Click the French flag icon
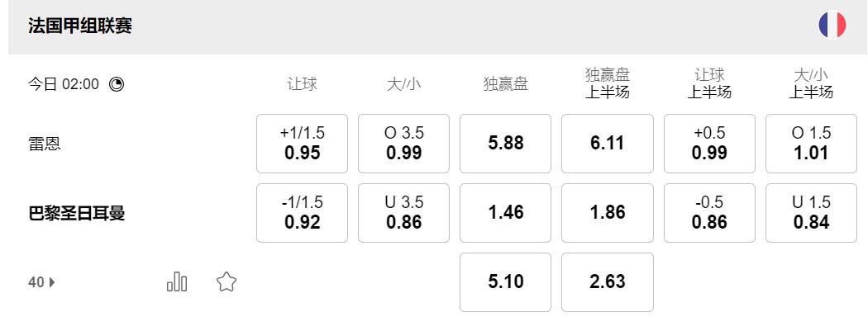The width and height of the screenshot is (868, 331). pyautogui.click(x=832, y=26)
